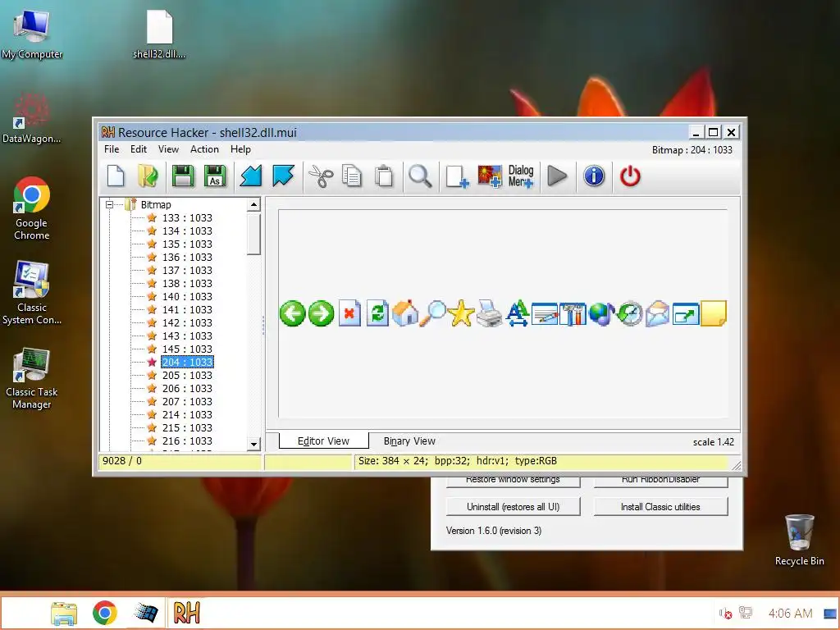Click Uninstall (restores all UI) button
840x630 pixels.
(x=514, y=507)
